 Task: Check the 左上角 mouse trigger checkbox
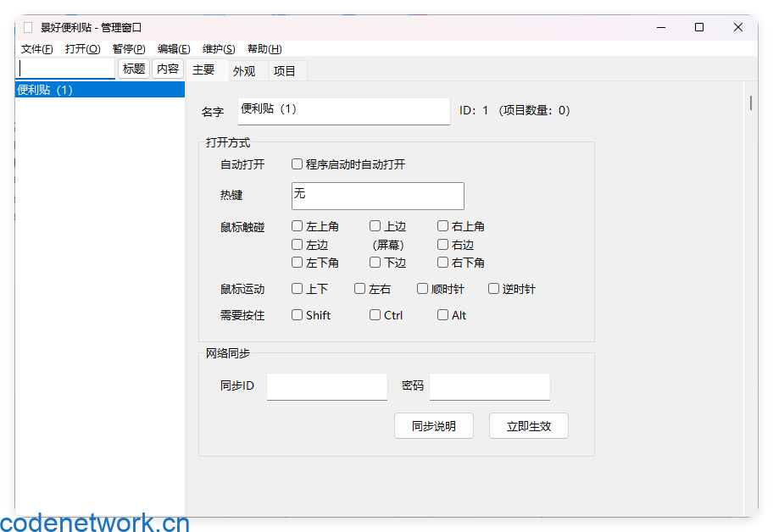coord(298,226)
